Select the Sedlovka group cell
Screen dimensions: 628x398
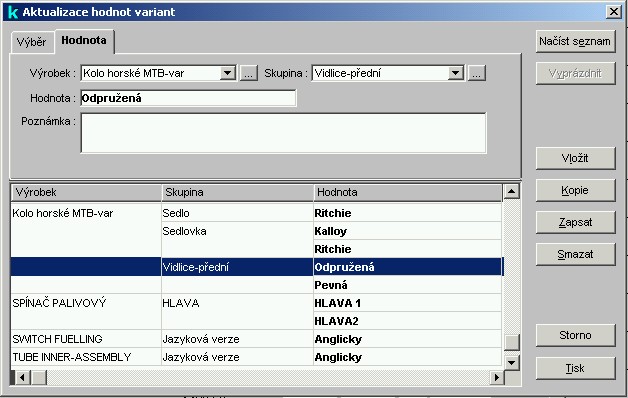click(237, 231)
